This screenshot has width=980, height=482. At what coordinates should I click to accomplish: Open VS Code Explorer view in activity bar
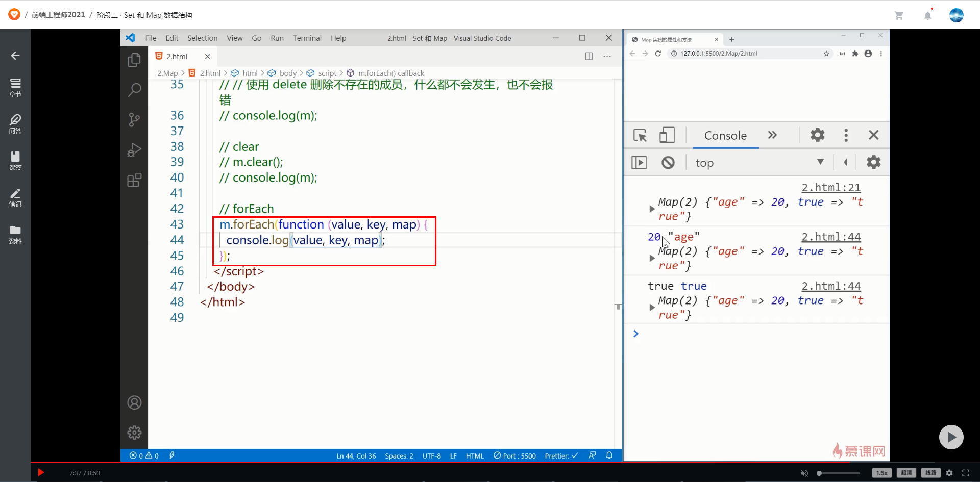pyautogui.click(x=134, y=60)
